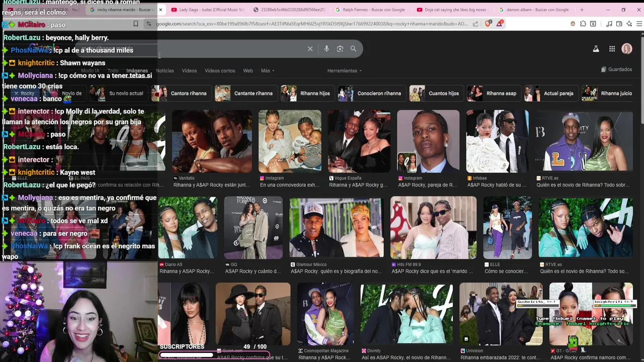Open the Hits FM 89.9 image thumbnail
Viewport: 644px width, 362px height.
pyautogui.click(x=433, y=228)
